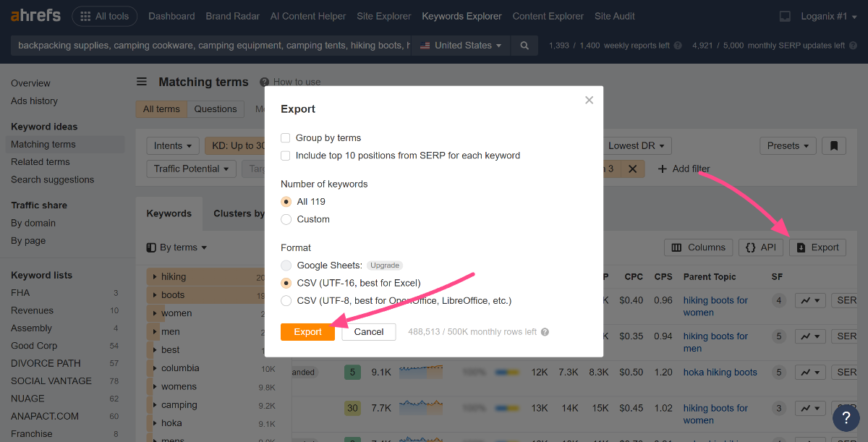
Task: Open the All tools grid menu
Action: pyautogui.click(x=106, y=16)
